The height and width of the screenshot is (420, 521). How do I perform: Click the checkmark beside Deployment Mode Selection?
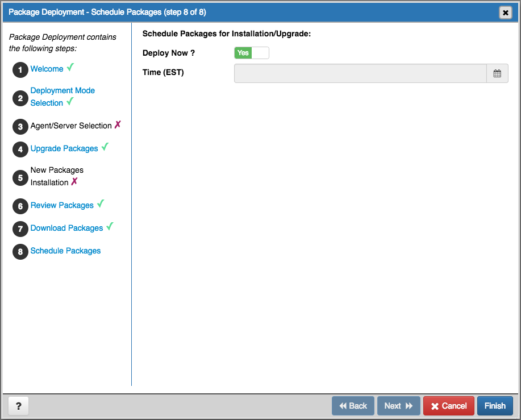(x=70, y=101)
